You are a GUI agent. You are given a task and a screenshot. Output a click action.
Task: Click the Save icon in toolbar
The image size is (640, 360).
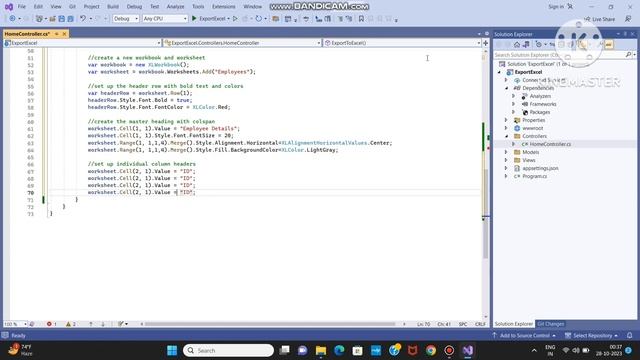[61, 19]
